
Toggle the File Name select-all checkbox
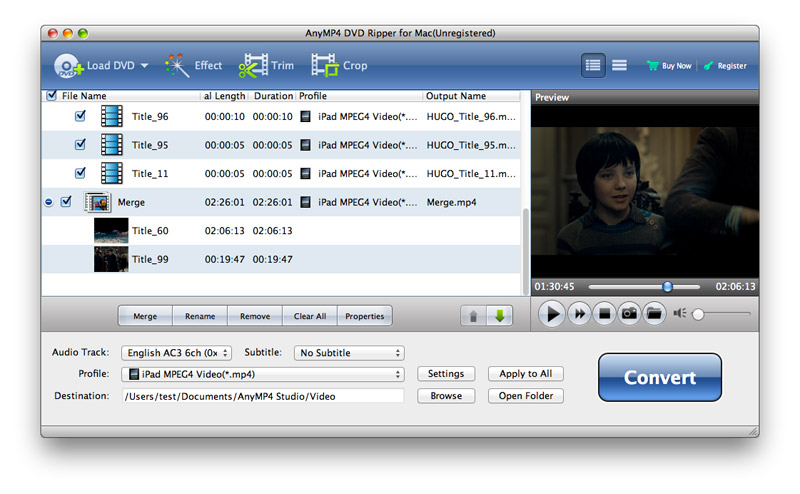pos(52,96)
